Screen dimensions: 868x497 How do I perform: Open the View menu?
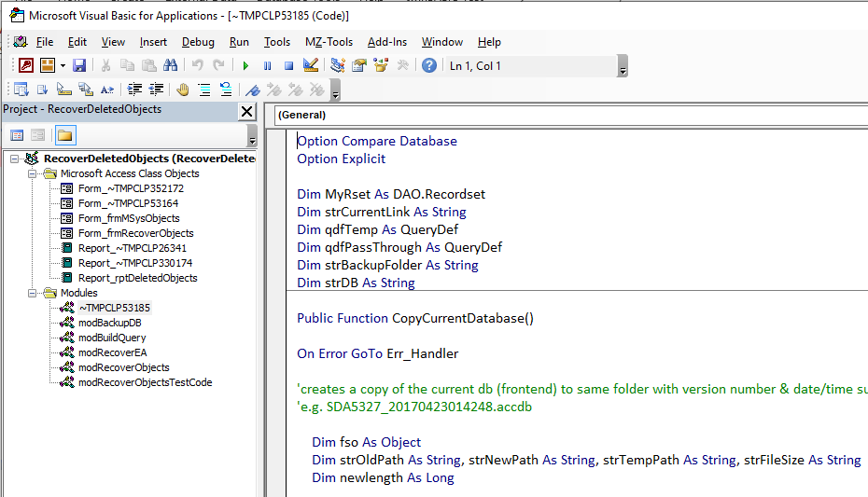tap(114, 42)
